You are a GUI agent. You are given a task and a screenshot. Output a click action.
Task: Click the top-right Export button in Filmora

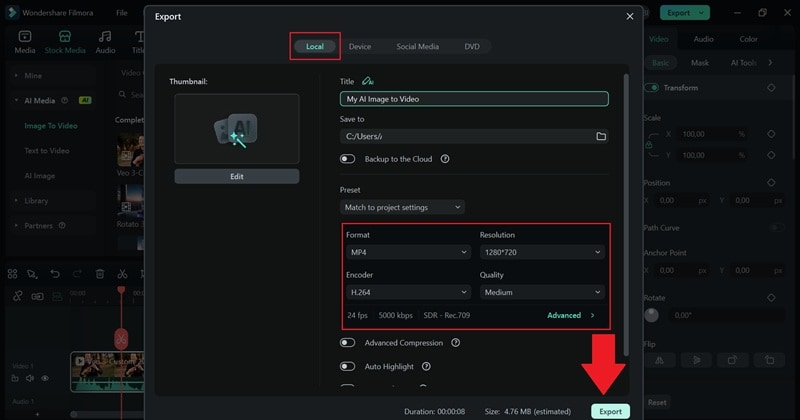point(684,13)
